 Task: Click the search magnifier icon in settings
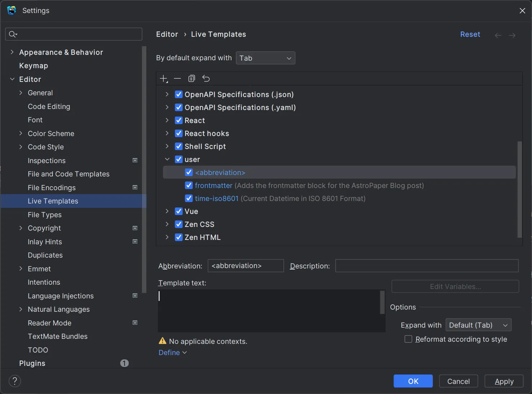13,34
